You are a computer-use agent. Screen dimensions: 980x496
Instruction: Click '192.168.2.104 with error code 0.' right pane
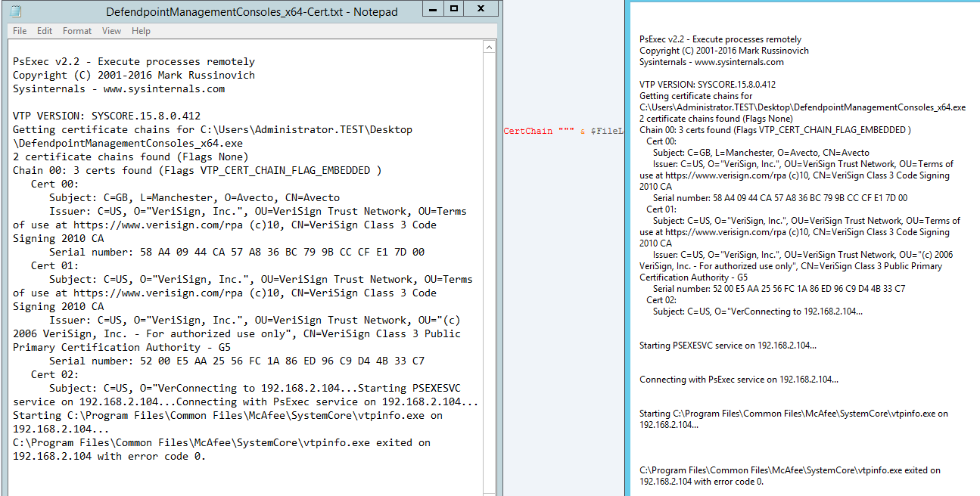[702, 482]
